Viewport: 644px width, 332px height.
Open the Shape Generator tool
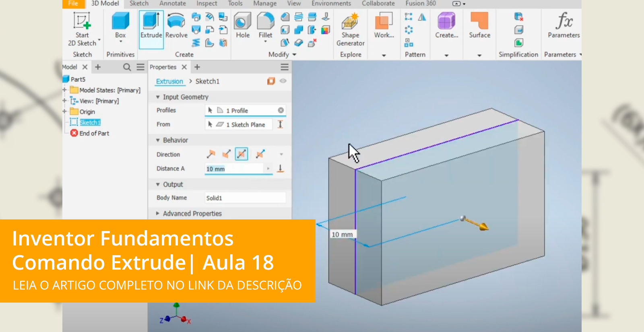tap(350, 22)
